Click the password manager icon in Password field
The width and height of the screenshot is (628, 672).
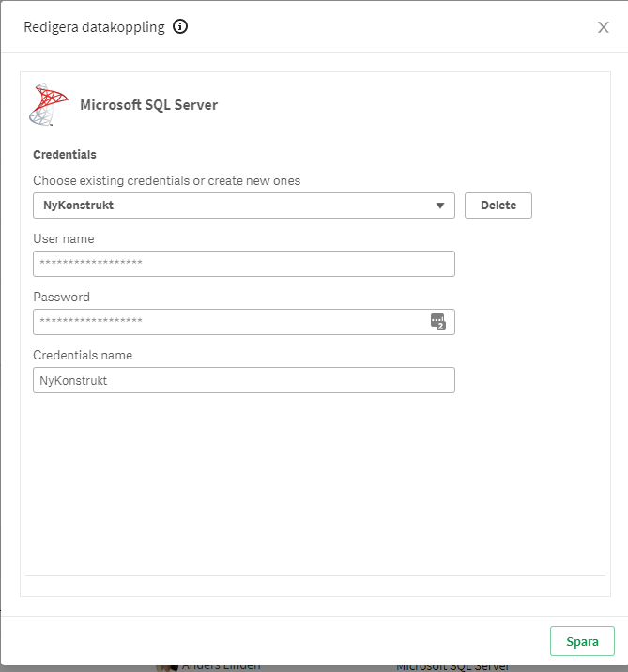(437, 322)
